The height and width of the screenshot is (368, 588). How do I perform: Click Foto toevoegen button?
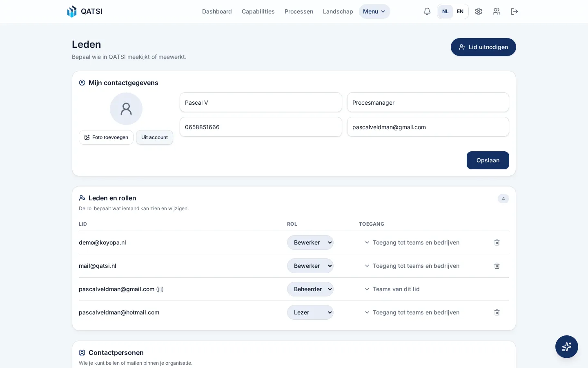[106, 137]
